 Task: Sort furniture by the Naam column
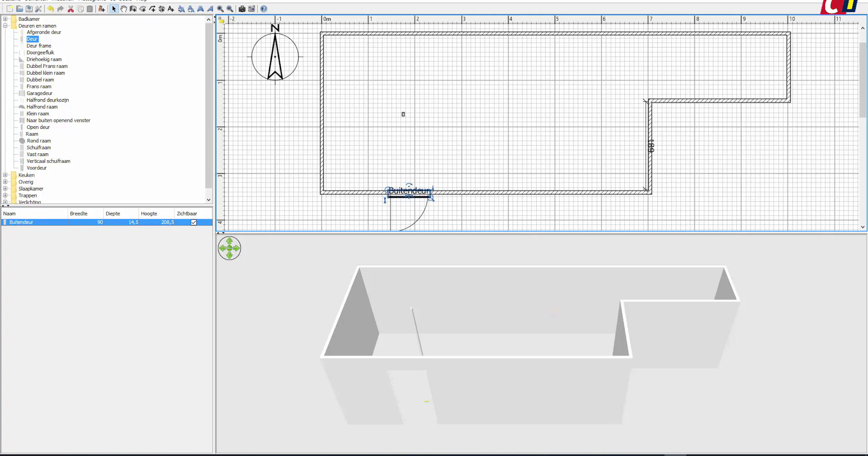34,214
